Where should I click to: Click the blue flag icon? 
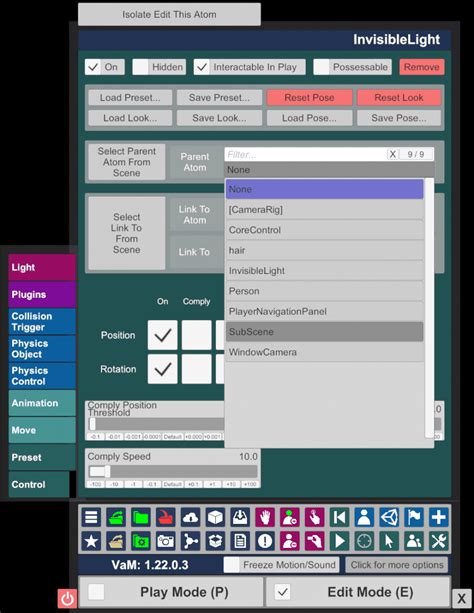point(414,517)
